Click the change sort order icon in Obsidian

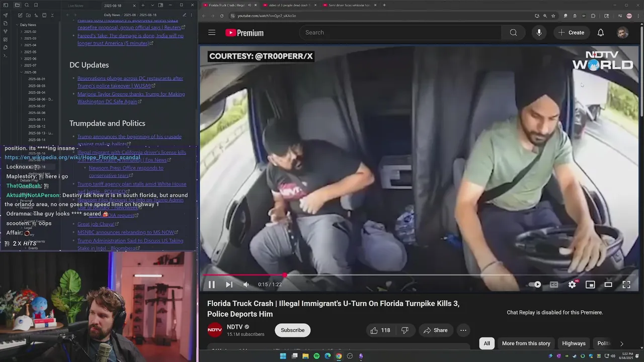pos(36,15)
